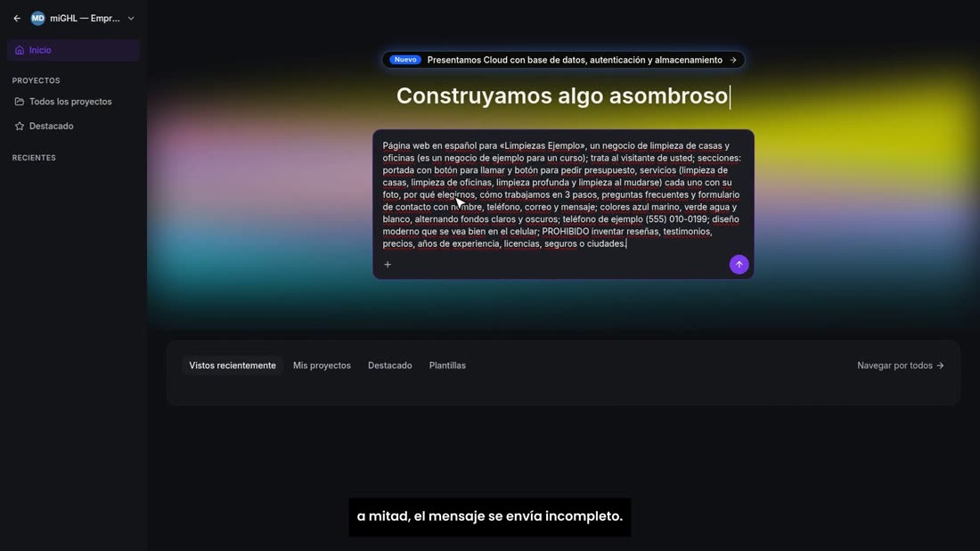Screen dimensions: 980x551
Task: Open Todos los proyectos
Action: (70, 102)
